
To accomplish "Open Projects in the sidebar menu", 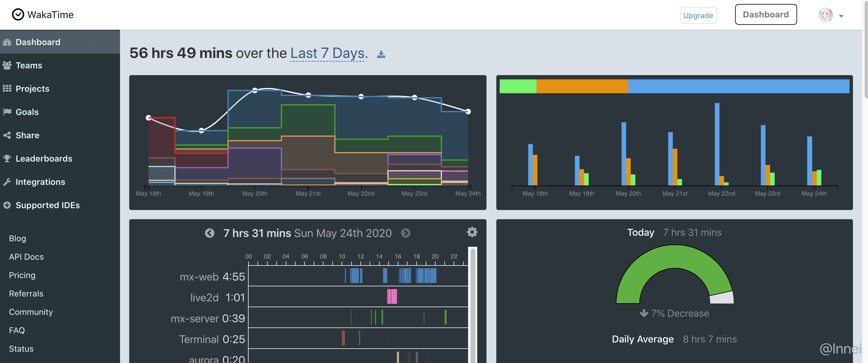I will tap(60, 89).
